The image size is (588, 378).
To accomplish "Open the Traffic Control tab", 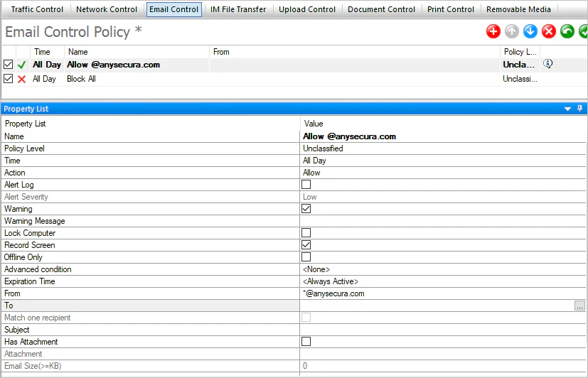I will pos(37,9).
